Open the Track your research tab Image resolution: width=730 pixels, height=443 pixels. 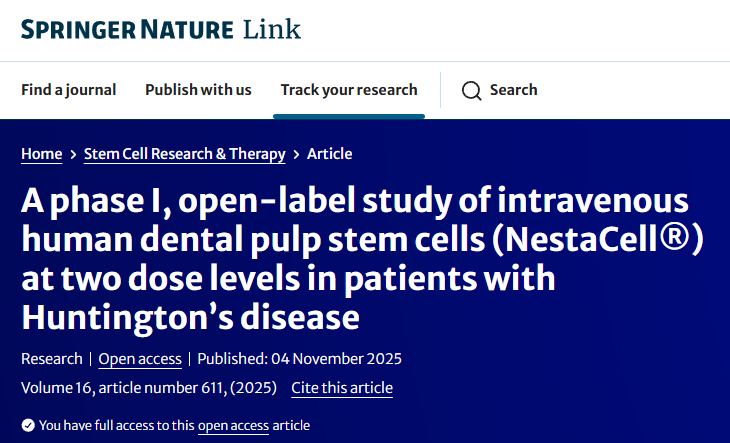(349, 90)
